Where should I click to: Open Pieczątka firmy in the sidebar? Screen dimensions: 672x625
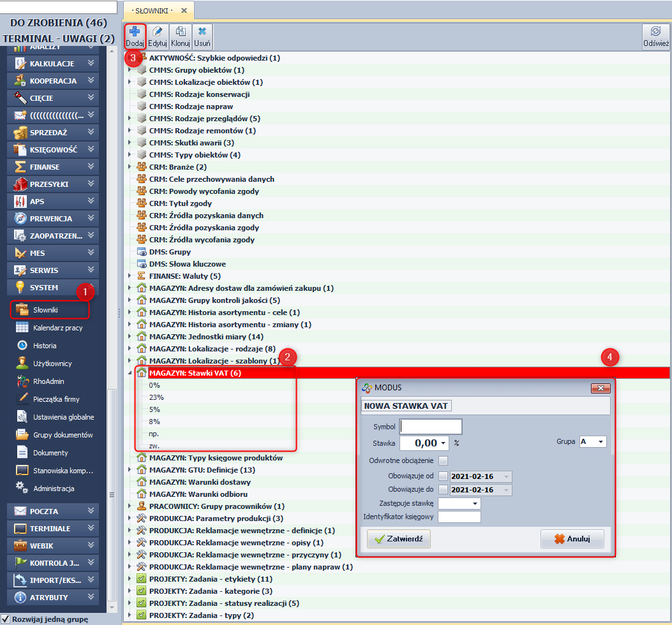pos(56,399)
